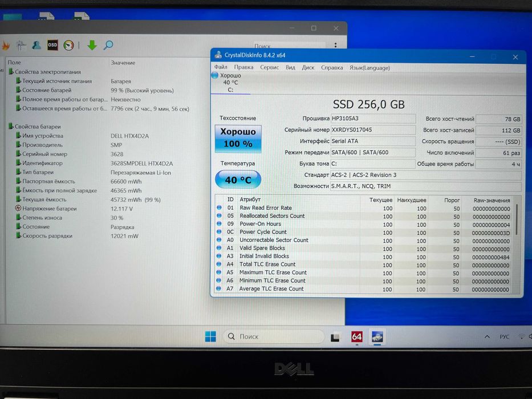Click the SATA/600 | SATA/600 transfer mode field
Screen dimensions: 532x399
pos(373,152)
